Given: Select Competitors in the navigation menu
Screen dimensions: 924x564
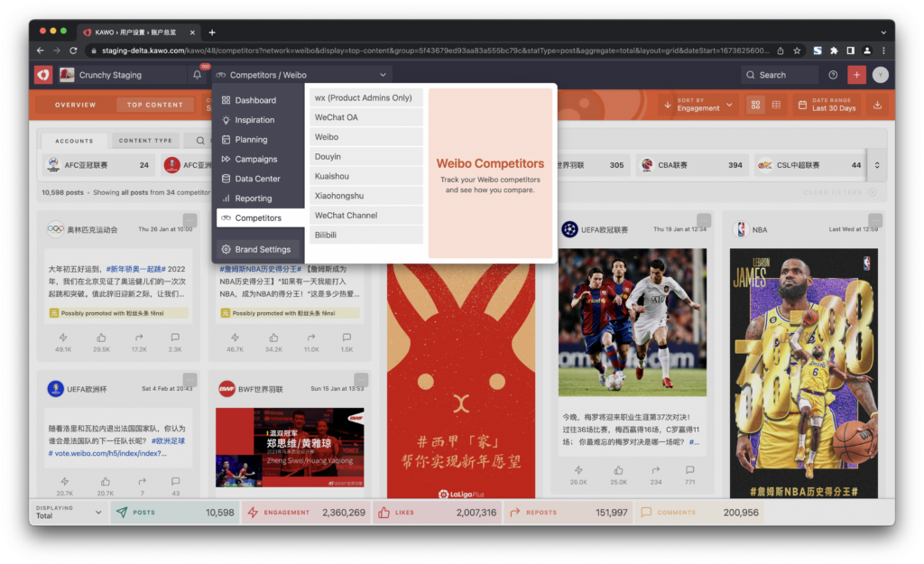Looking at the screenshot, I should coord(260,218).
